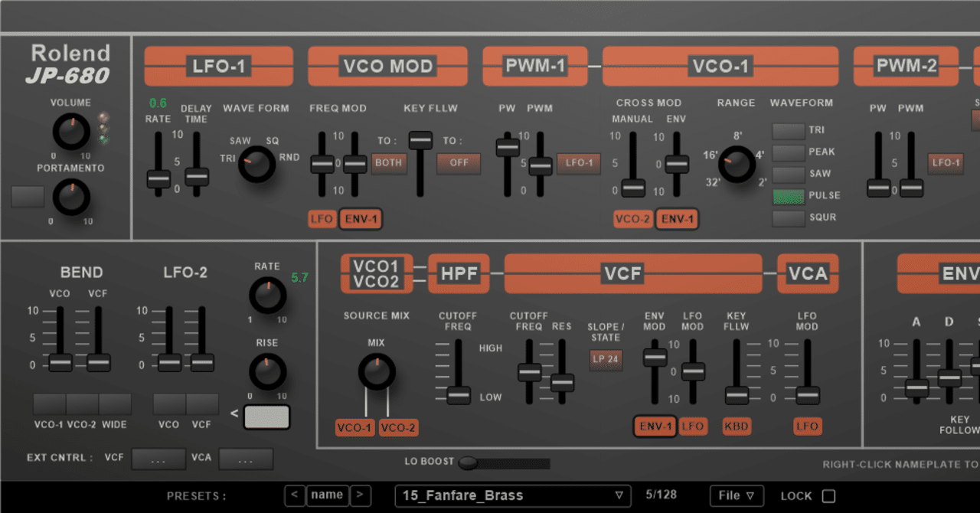Toggle the portamento switch beside its knob
This screenshot has width=980, height=513.
[28, 197]
